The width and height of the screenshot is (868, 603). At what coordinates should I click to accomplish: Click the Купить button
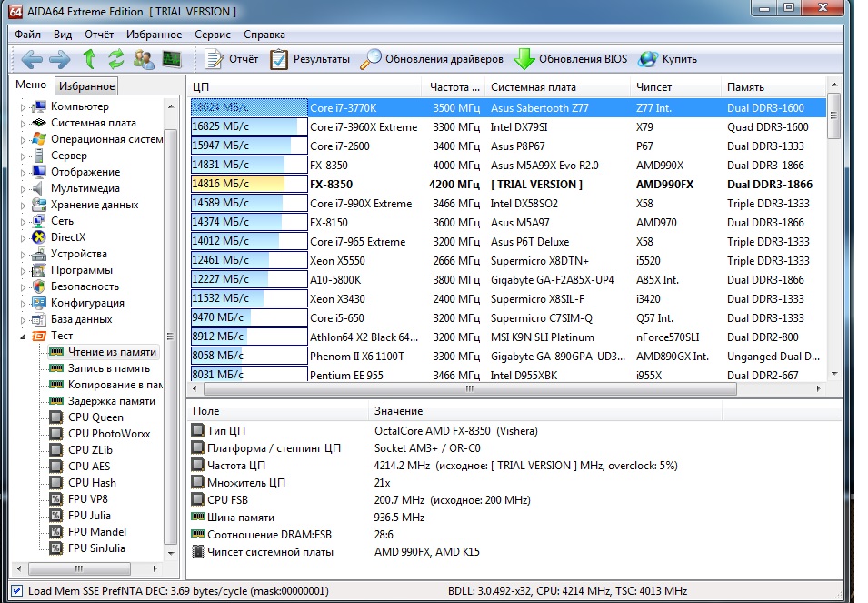pos(668,59)
